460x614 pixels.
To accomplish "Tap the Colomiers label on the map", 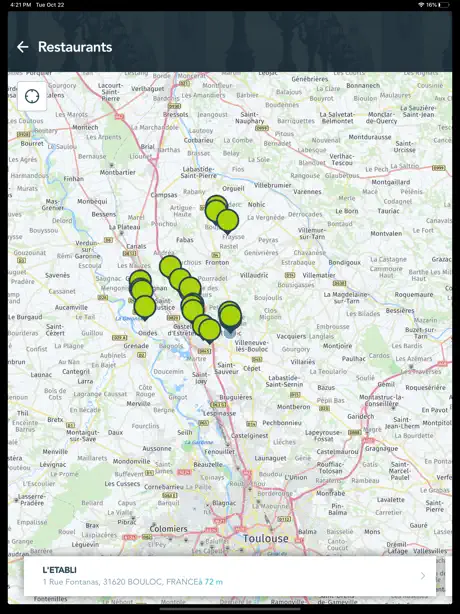I will 168,529.
